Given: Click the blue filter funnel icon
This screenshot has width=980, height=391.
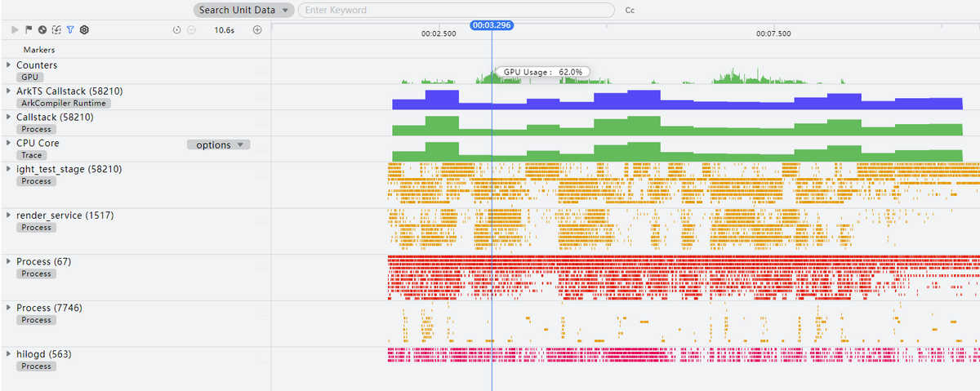Looking at the screenshot, I should 70,29.
